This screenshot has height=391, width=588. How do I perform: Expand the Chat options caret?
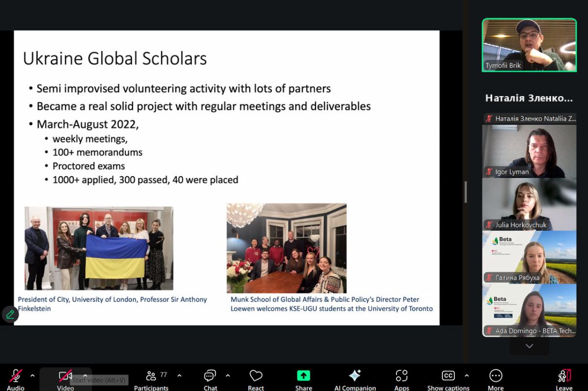point(228,376)
